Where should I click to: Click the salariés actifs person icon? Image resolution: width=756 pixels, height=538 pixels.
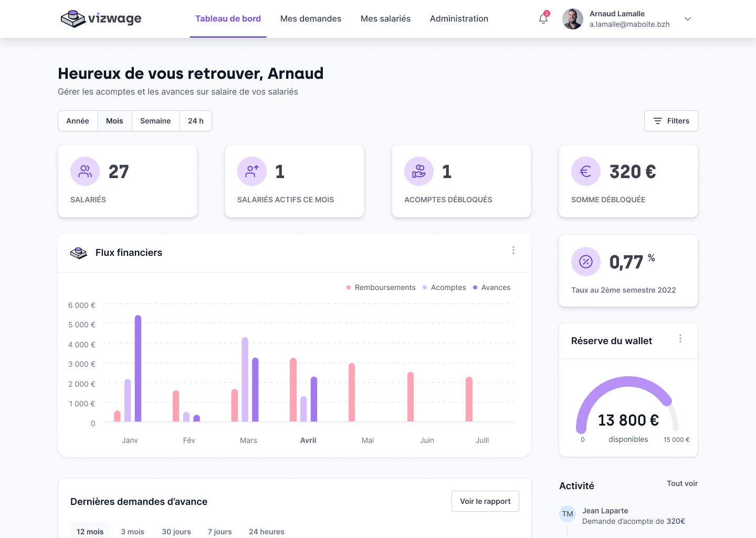252,171
